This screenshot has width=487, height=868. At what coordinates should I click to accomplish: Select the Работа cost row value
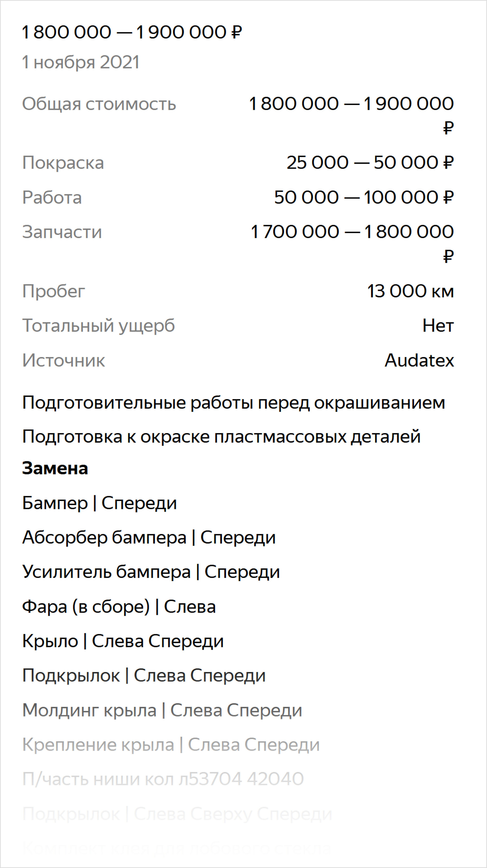click(364, 197)
